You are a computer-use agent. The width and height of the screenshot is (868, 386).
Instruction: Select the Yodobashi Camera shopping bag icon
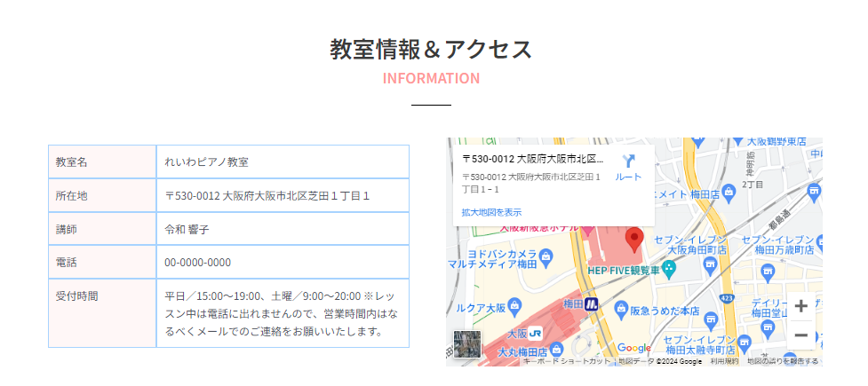(x=545, y=259)
